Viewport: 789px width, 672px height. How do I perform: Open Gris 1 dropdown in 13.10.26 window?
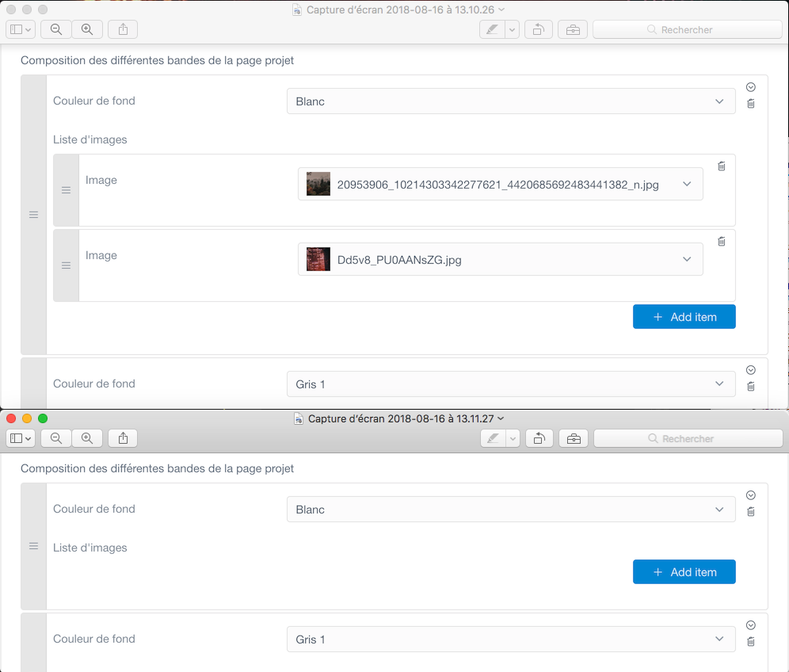pyautogui.click(x=511, y=384)
